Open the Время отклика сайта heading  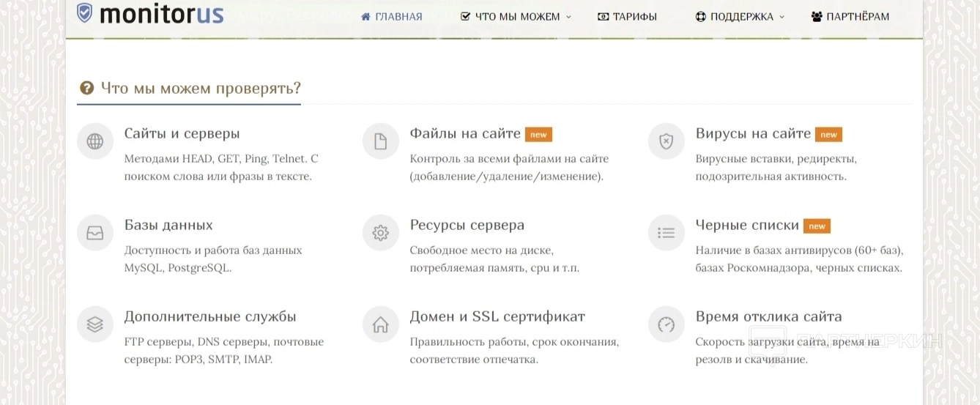pyautogui.click(x=769, y=317)
